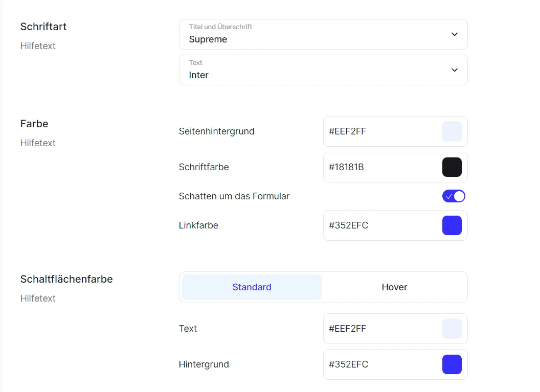This screenshot has height=392, width=540.
Task: Click the Schaltflächenfarbe section heading
Action: point(66,279)
